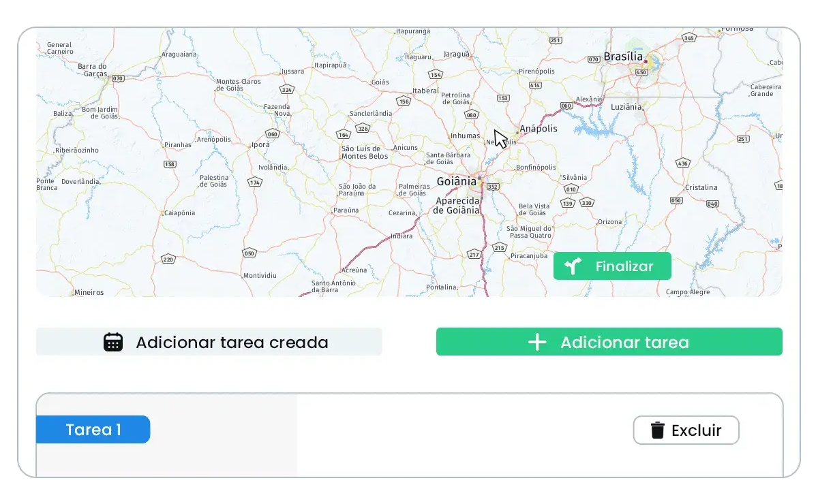The image size is (818, 504).
Task: Click highway shield 156 on the map
Action: [x=404, y=101]
